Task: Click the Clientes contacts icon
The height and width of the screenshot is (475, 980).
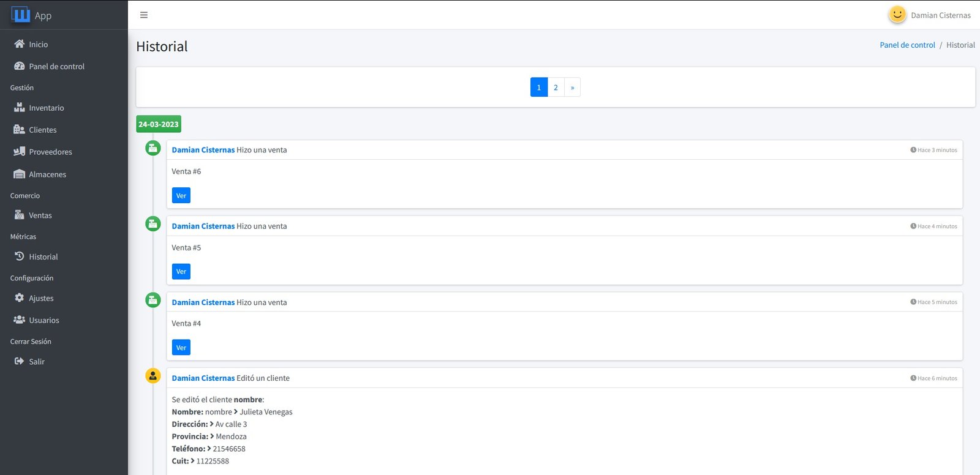Action: point(20,130)
